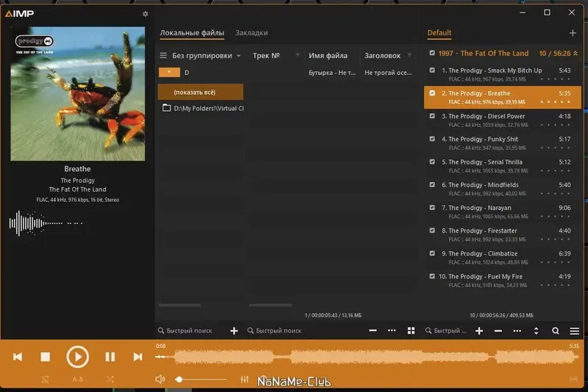This screenshot has width=588, height=392.
Task: Click the mini waveform visualization
Action: [46, 223]
